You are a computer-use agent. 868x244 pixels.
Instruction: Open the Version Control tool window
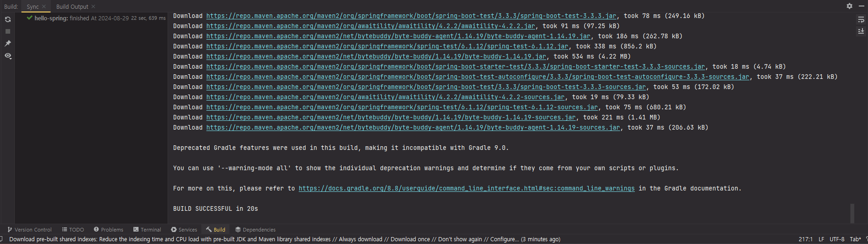30,229
